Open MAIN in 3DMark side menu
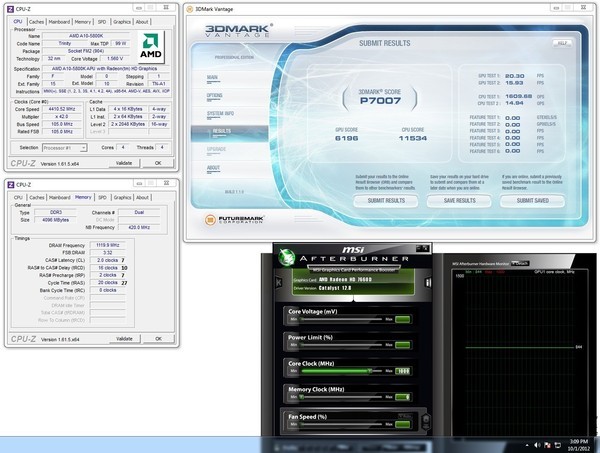The height and width of the screenshot is (453, 600). 212,78
